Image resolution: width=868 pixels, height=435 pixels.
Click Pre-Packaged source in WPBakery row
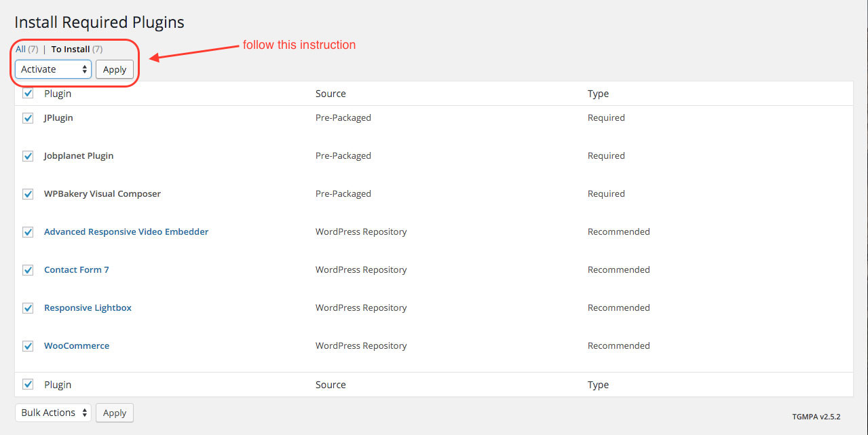pyautogui.click(x=343, y=193)
